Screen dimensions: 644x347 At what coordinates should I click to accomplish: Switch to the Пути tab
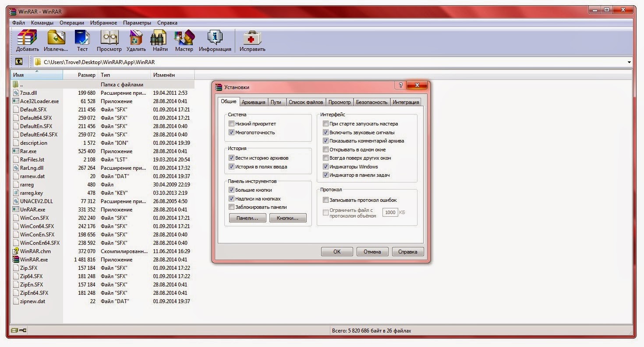[x=276, y=102]
